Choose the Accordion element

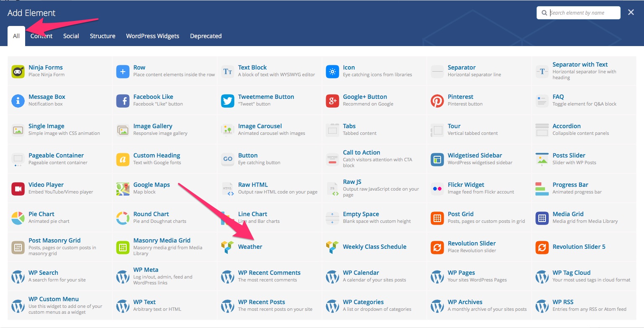[584, 129]
